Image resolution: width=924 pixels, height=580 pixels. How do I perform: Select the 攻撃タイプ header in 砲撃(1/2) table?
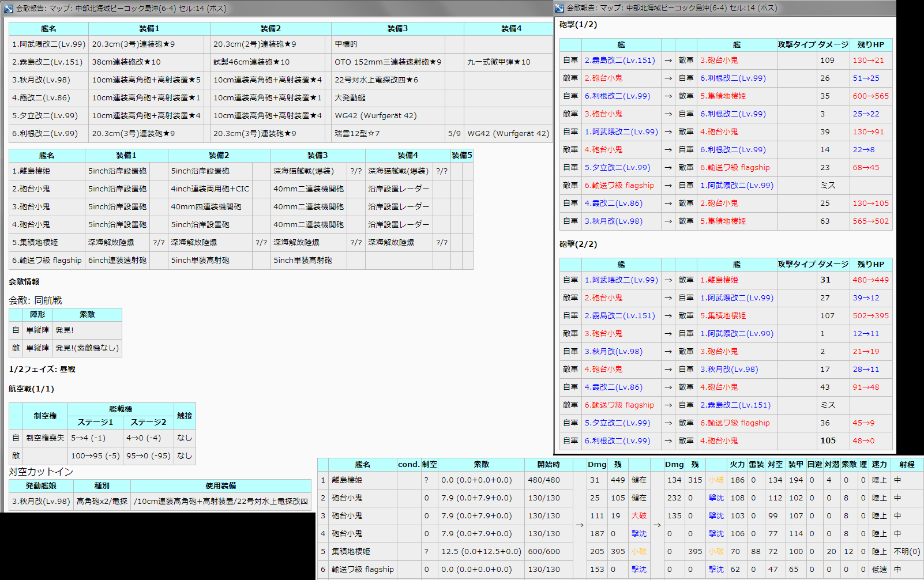point(796,44)
